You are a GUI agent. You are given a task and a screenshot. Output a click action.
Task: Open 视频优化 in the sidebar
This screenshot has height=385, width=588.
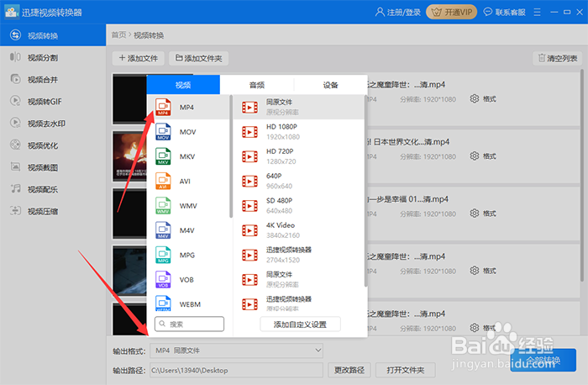pyautogui.click(x=53, y=145)
